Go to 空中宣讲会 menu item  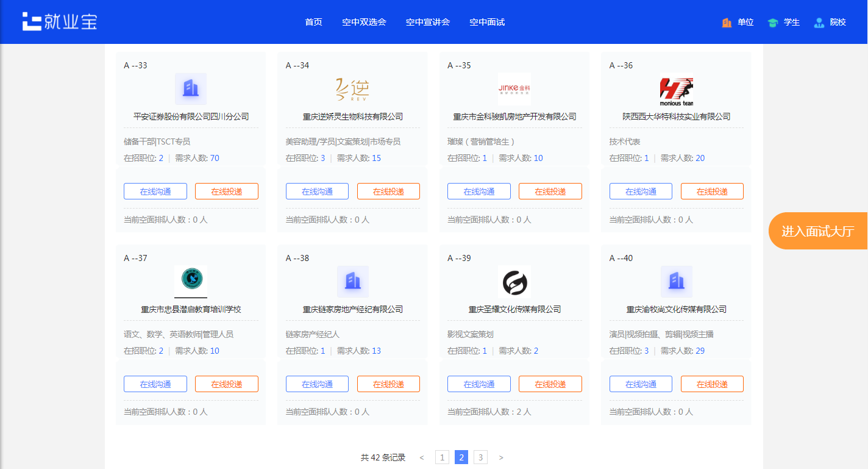pos(428,22)
